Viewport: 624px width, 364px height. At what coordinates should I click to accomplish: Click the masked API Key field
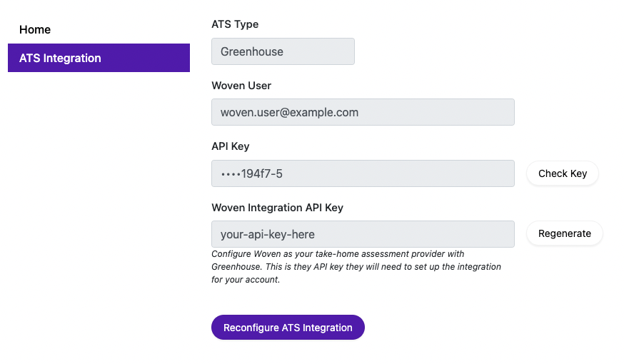363,173
